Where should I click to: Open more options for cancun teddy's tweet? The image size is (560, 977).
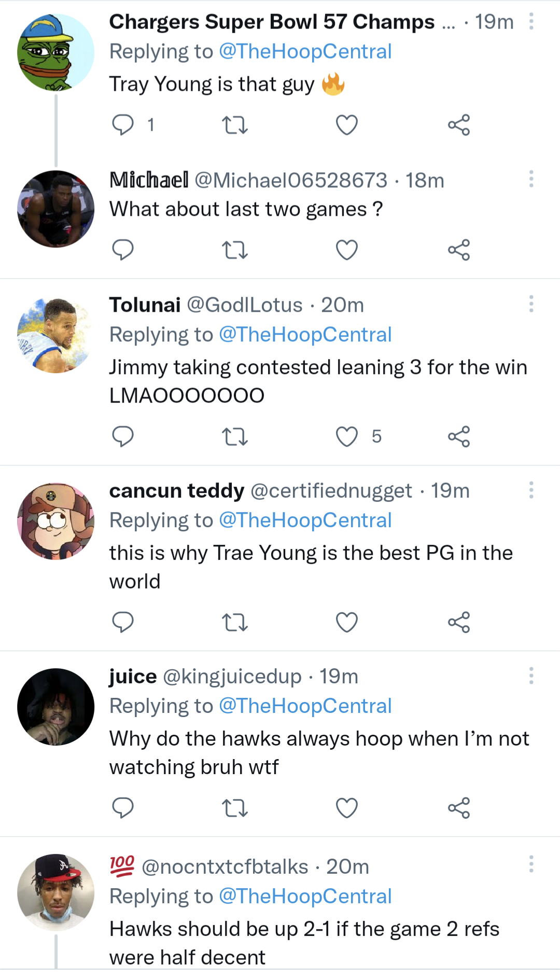coord(531,490)
